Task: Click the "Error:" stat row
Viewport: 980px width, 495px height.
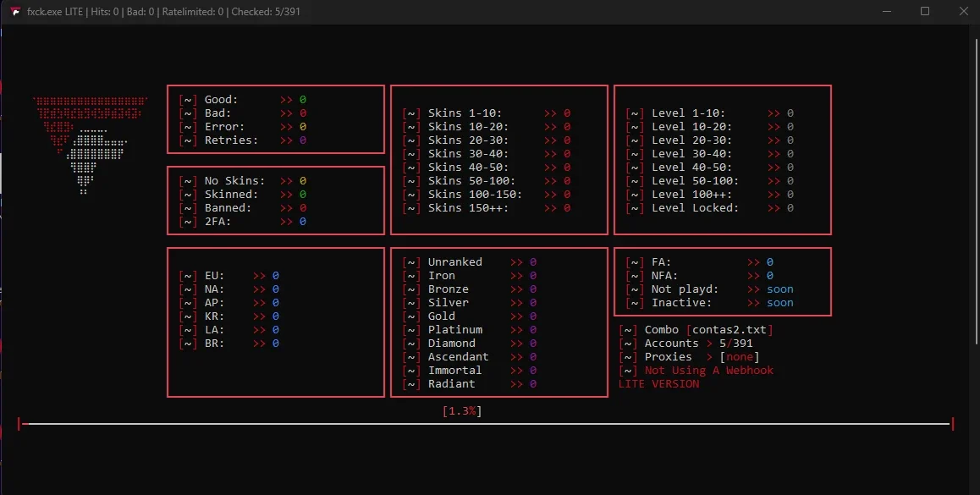Action: (243, 126)
